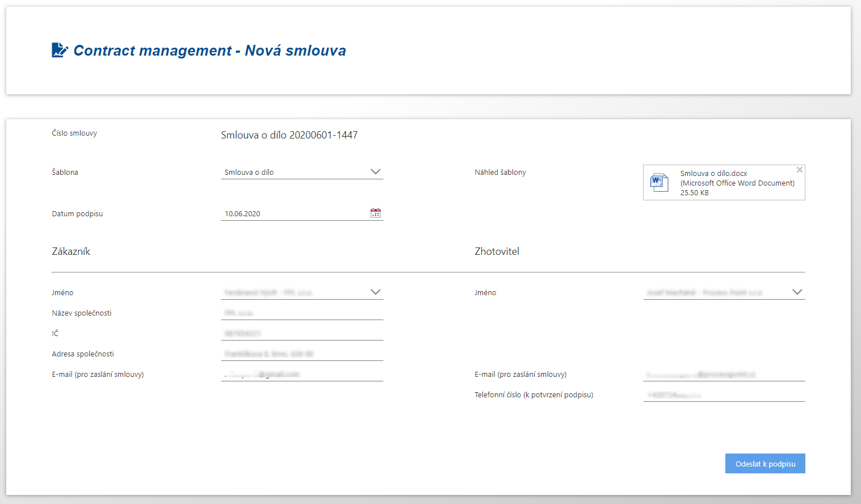Click the contract management pen icon

[60, 50]
